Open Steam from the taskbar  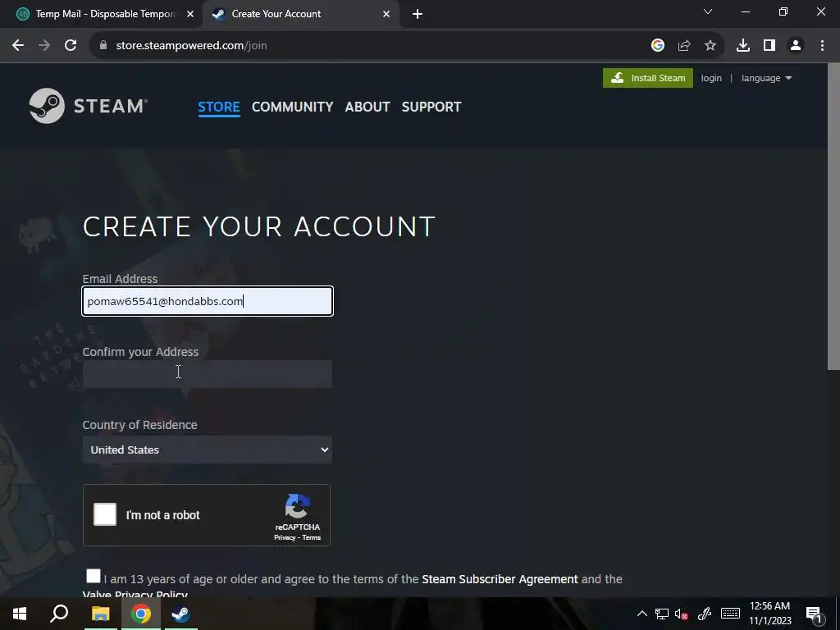(180, 614)
